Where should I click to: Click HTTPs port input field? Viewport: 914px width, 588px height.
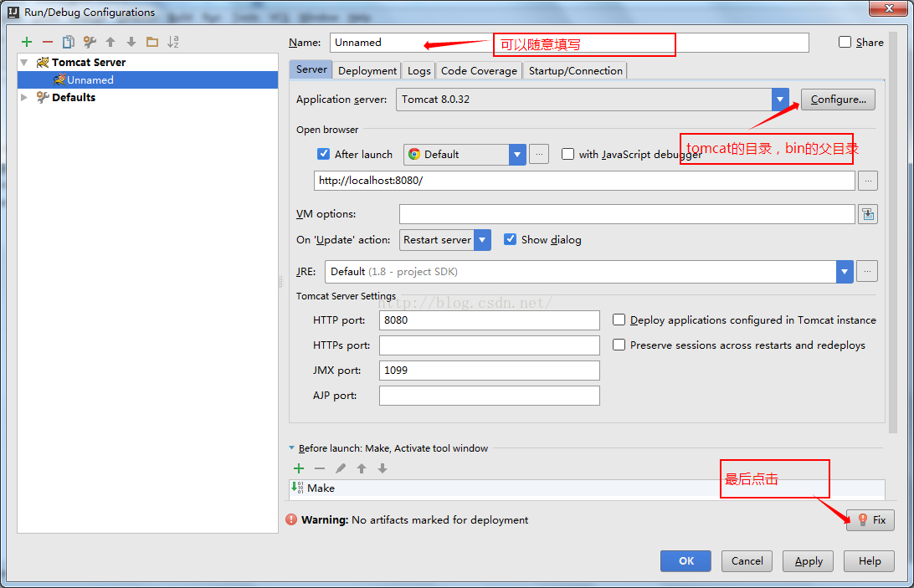point(490,345)
